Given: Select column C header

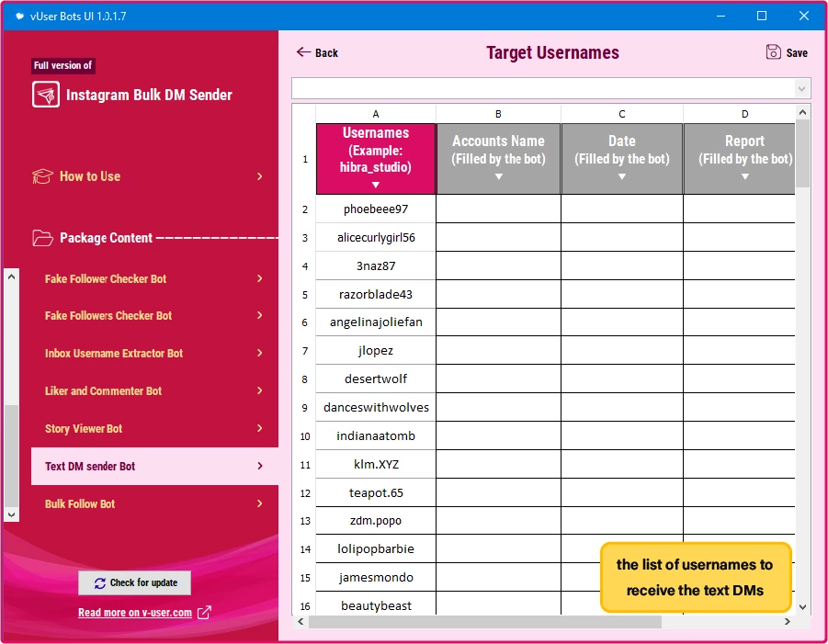Looking at the screenshot, I should 622,114.
